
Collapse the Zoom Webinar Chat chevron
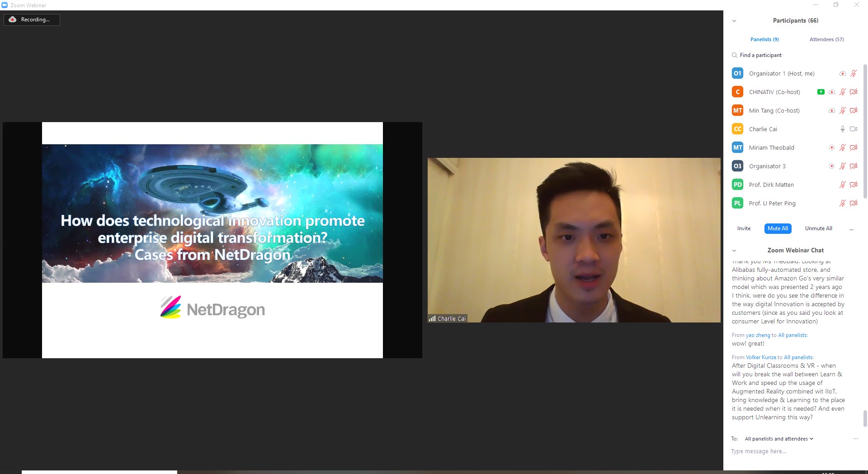point(734,251)
